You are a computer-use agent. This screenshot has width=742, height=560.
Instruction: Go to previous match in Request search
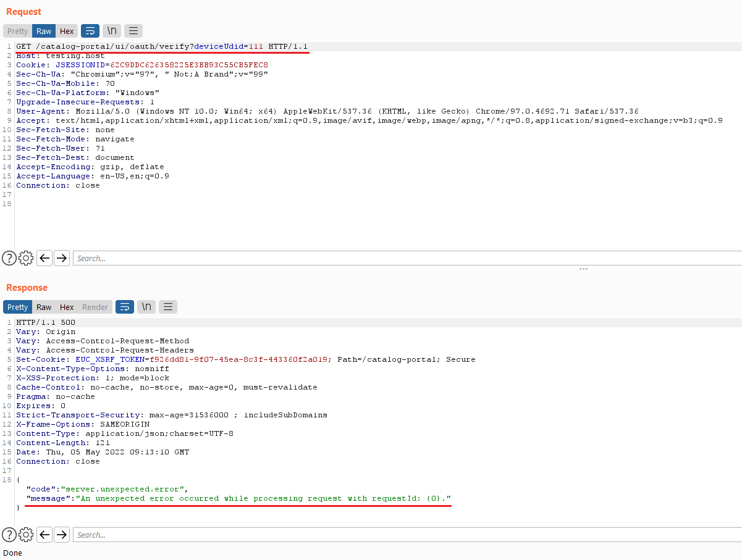coord(44,258)
